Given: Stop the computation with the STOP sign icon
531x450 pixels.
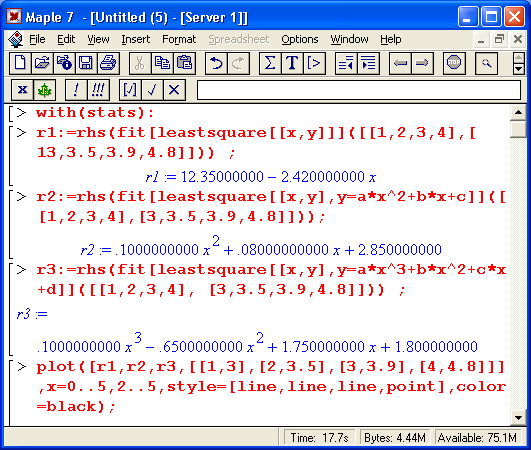Looking at the screenshot, I should click(x=454, y=63).
